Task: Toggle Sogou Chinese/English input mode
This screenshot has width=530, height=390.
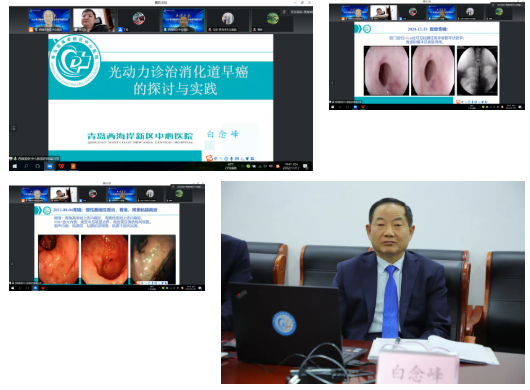Action: (x=216, y=159)
